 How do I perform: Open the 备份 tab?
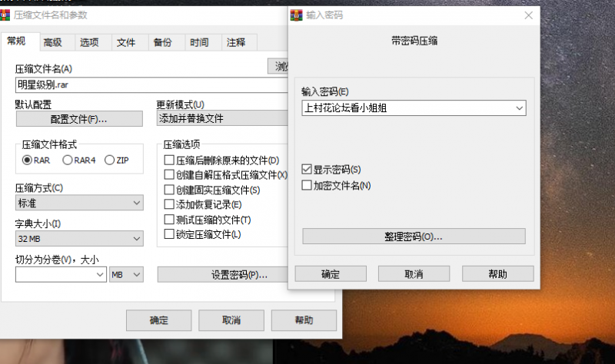[x=162, y=43]
